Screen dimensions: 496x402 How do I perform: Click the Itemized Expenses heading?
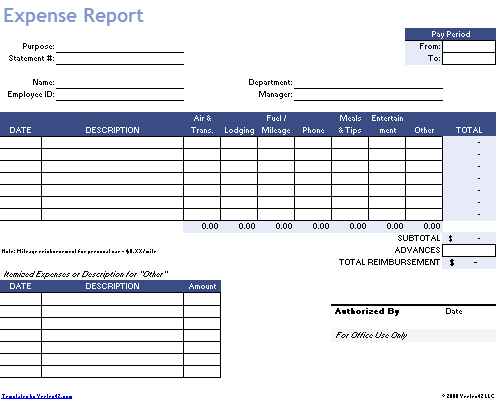(86, 274)
